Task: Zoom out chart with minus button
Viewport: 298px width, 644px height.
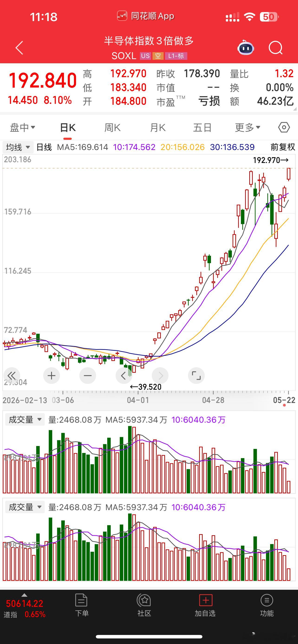Action: (x=87, y=376)
